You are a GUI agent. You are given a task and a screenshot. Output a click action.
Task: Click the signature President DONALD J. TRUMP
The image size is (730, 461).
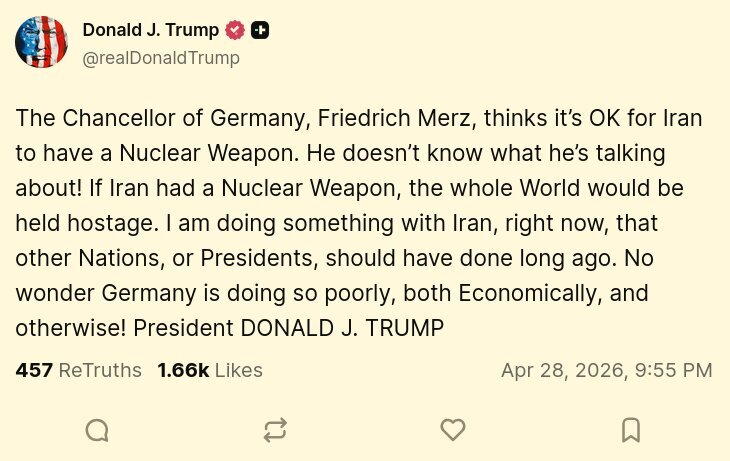(288, 328)
